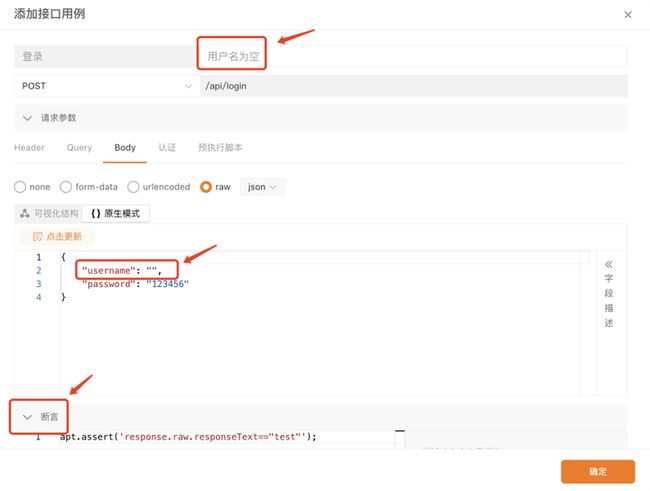Click the "123456" password value
This screenshot has height=491, width=650.
pos(167,284)
